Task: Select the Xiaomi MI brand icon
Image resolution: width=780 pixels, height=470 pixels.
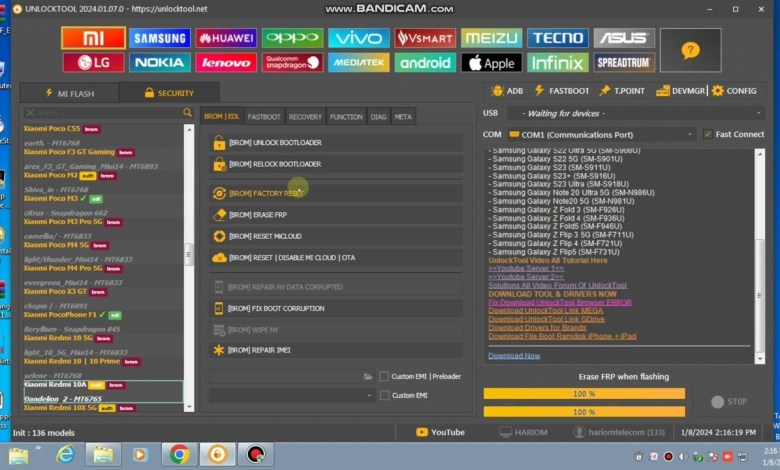Action: (93, 38)
